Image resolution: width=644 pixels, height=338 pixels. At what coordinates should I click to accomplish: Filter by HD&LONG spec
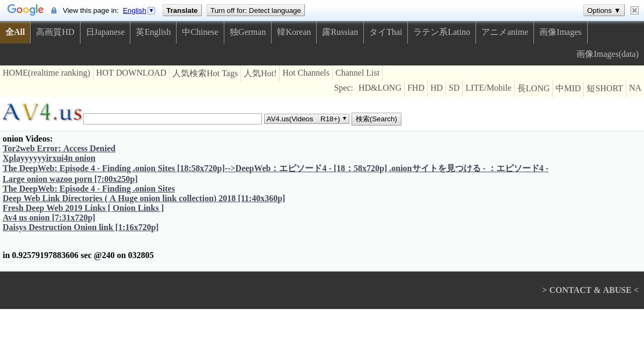coord(380,88)
